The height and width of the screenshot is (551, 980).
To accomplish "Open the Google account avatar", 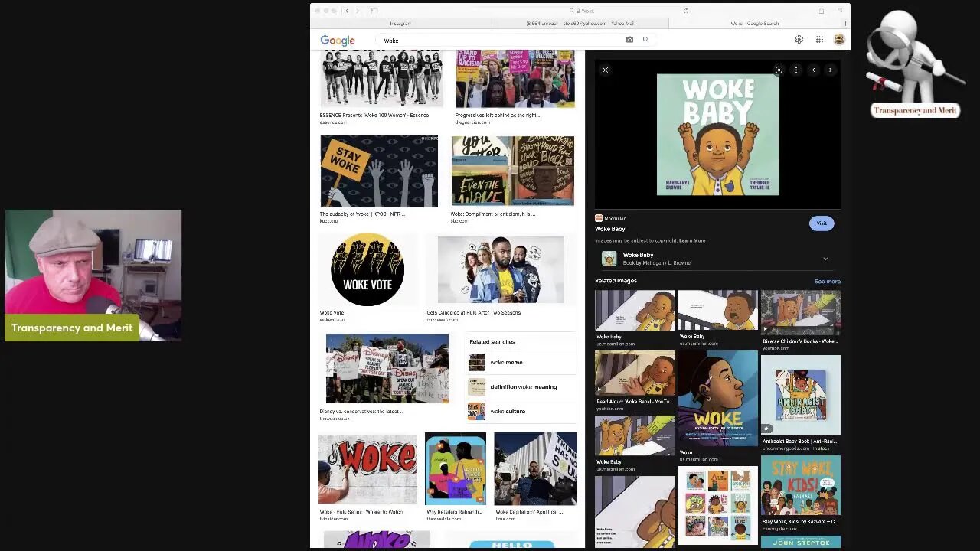I will (839, 40).
